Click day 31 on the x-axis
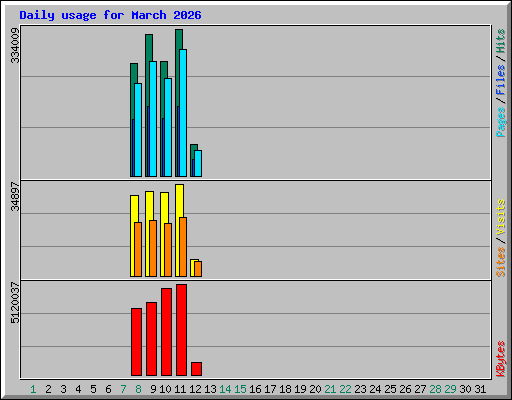Viewport: 512px width, 400px height. point(480,389)
